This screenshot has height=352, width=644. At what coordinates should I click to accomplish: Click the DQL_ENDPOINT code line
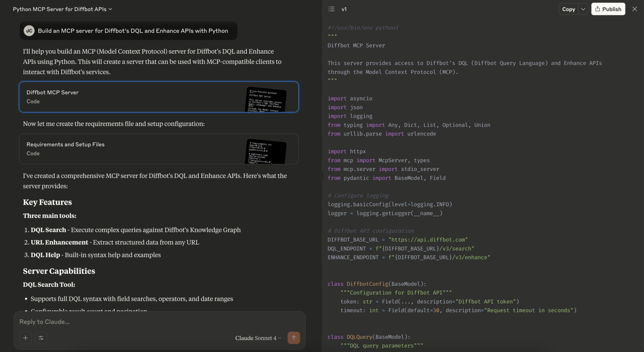pos(401,249)
